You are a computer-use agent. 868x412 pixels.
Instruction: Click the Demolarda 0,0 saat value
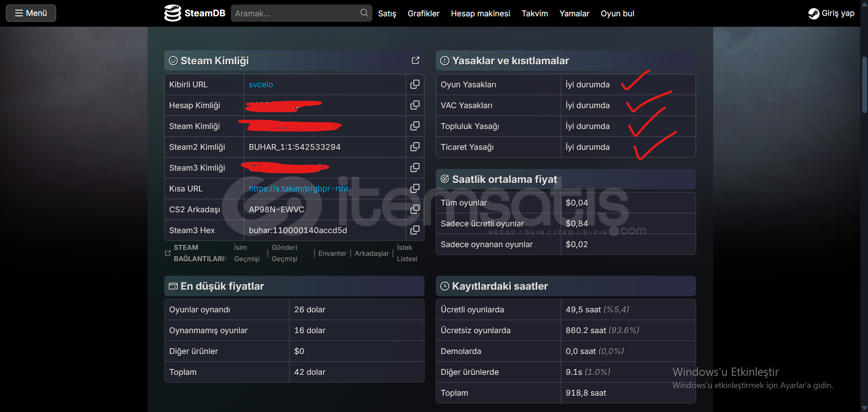[x=595, y=351]
